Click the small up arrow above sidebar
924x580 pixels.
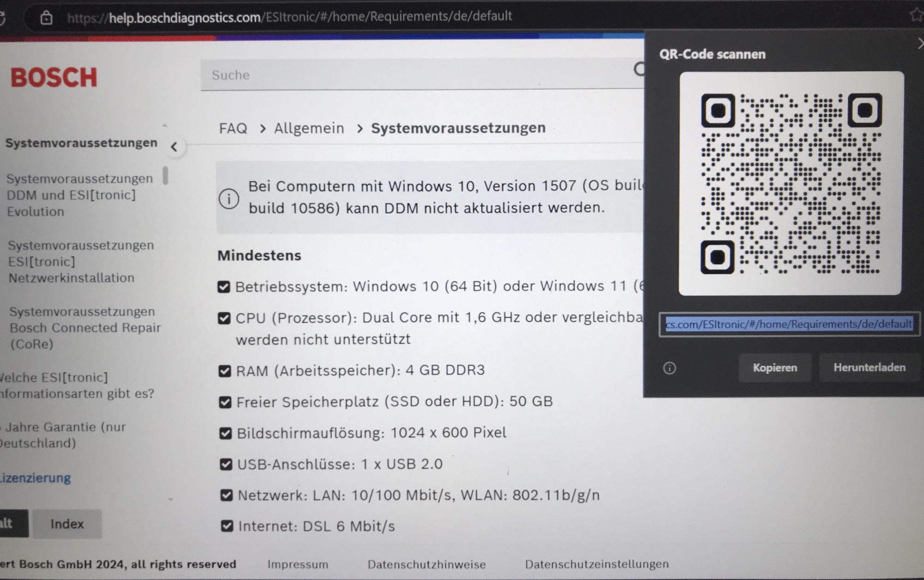[165, 125]
